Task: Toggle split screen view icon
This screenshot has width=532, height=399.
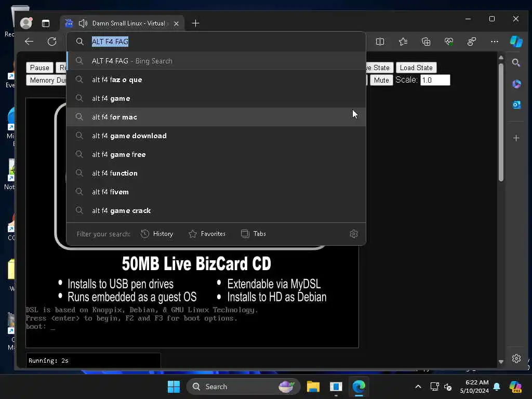Action: (380, 42)
